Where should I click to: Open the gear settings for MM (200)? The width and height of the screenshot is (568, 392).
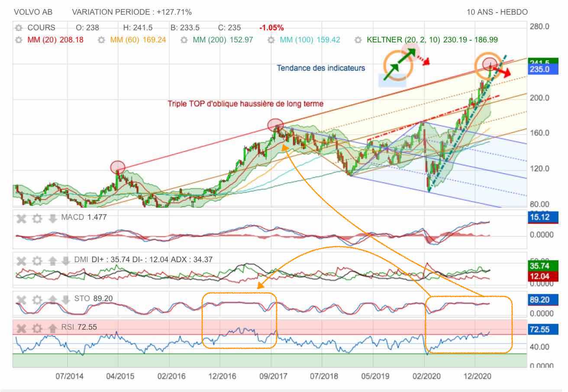click(x=184, y=40)
